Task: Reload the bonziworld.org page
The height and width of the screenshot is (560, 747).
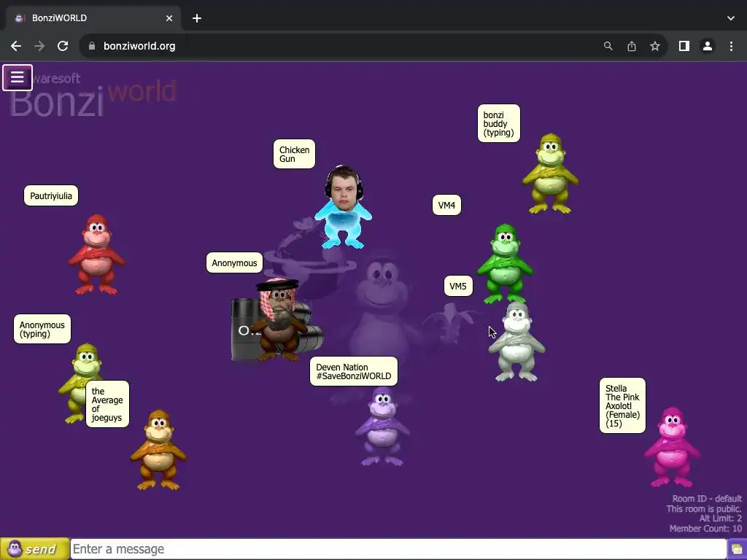Action: [63, 46]
